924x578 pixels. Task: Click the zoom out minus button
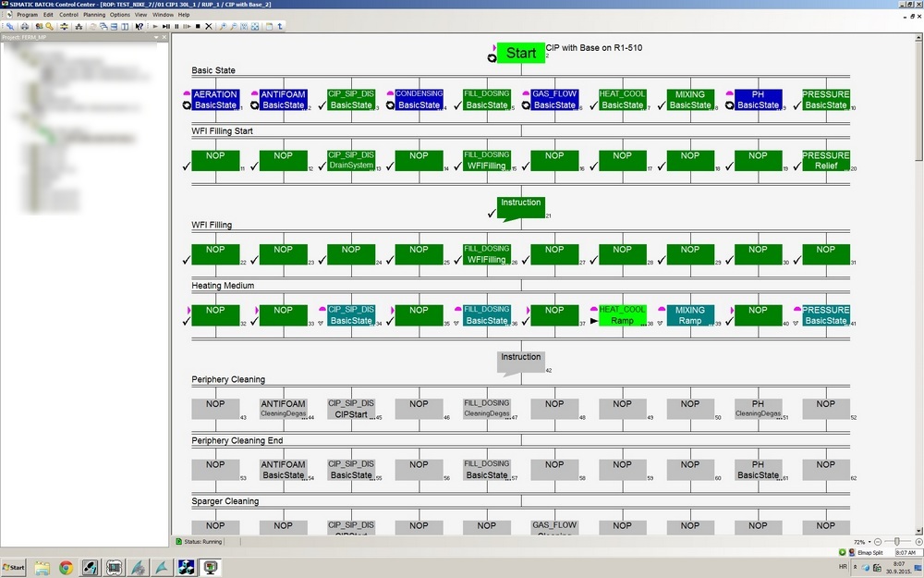(x=876, y=541)
